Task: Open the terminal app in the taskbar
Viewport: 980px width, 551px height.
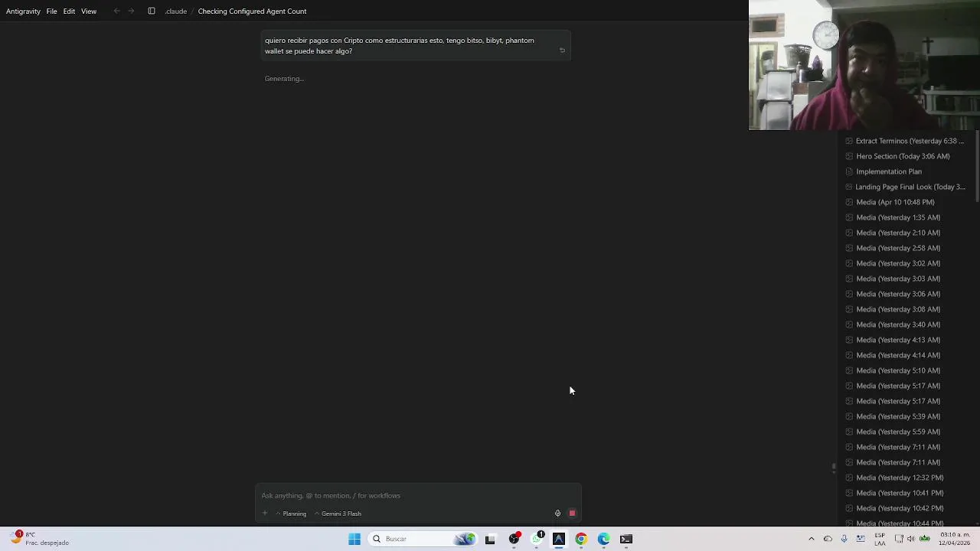Action: point(626,539)
